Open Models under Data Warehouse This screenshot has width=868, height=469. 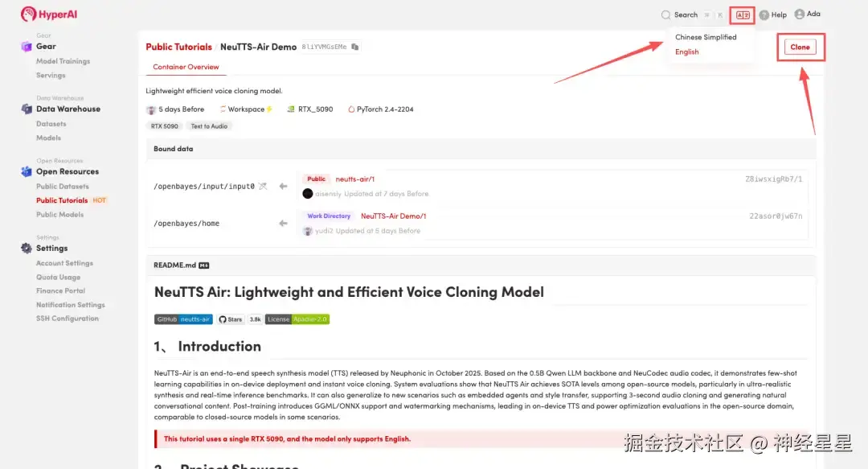pos(49,138)
